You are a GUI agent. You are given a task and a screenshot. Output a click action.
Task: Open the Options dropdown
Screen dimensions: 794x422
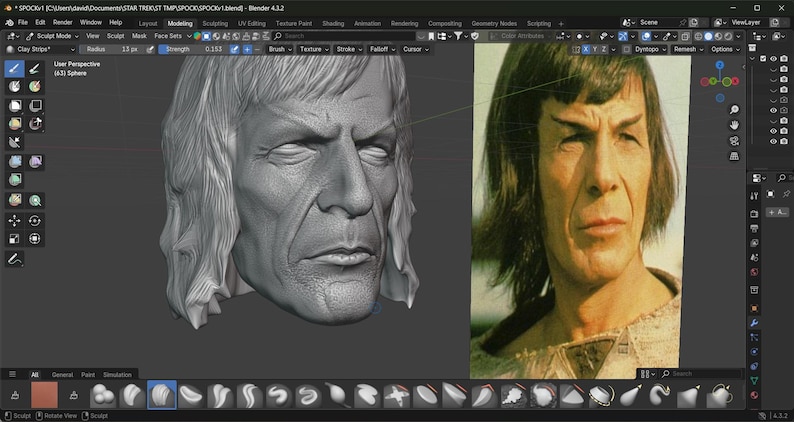coord(725,49)
